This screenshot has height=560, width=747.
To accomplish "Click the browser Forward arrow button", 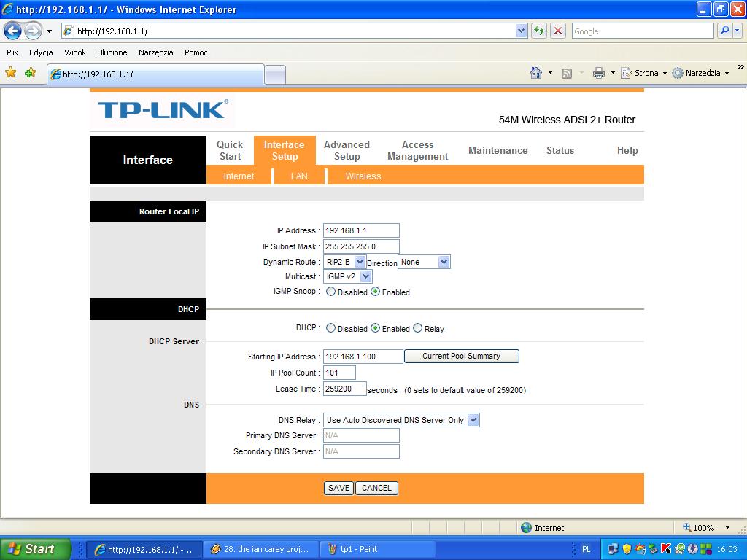I will (x=33, y=31).
